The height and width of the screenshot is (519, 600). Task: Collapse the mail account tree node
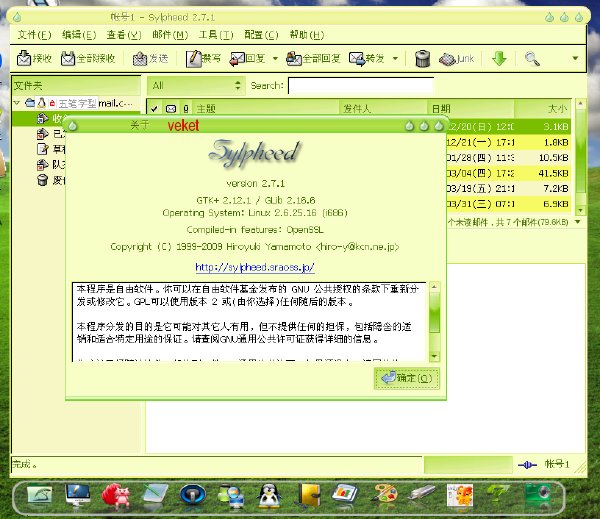16,103
